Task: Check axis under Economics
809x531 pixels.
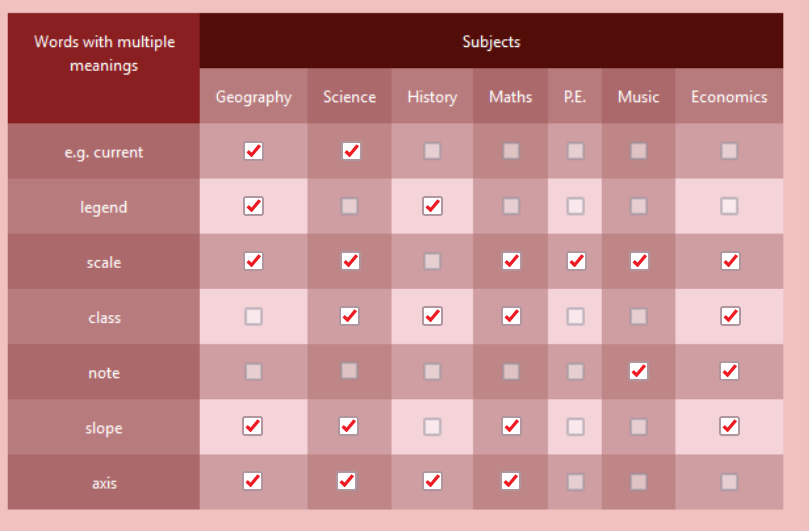Action: click(729, 481)
